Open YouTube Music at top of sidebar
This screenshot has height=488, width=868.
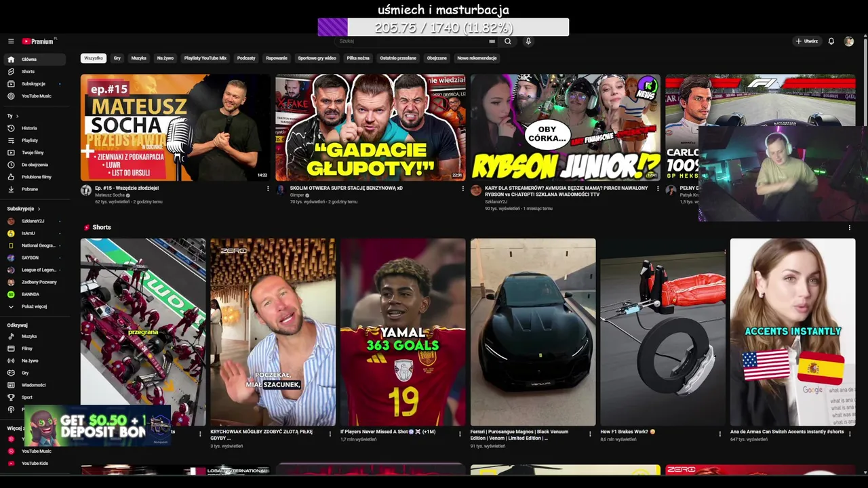pos(35,96)
